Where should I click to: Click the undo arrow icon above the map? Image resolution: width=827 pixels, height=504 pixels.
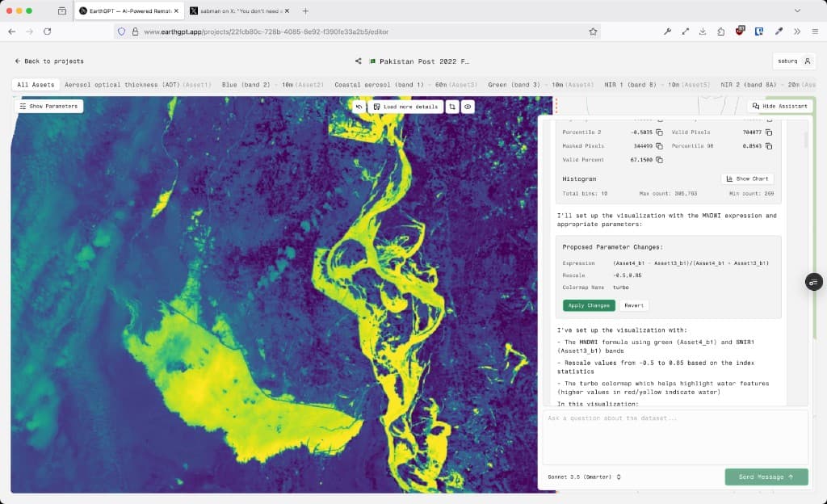point(359,107)
